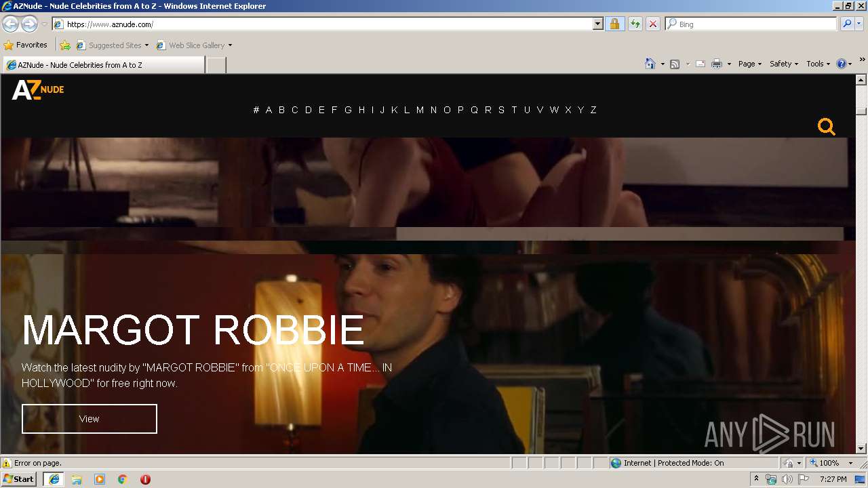The image size is (868, 488).
Task: Click the network tray icon
Action: tap(771, 479)
